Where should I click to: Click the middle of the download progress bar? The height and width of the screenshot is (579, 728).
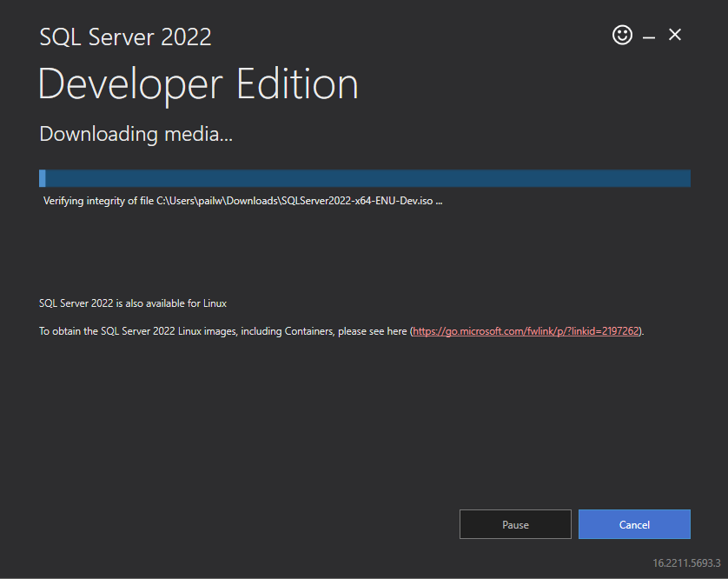pyautogui.click(x=365, y=178)
